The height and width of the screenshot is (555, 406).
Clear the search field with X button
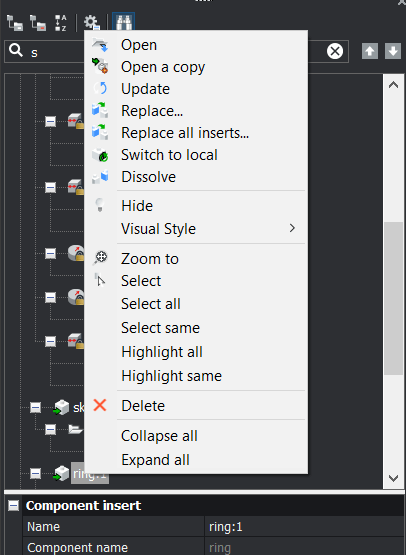click(335, 51)
